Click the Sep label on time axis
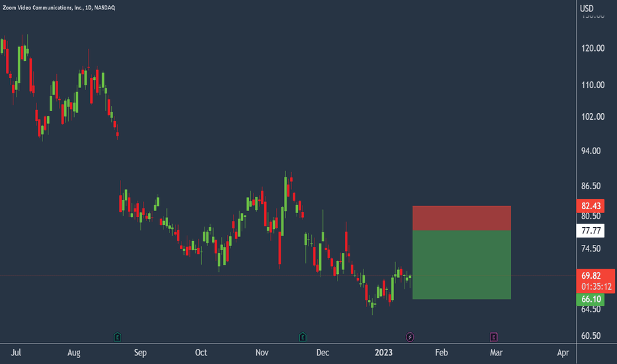617x364 pixels. click(x=140, y=353)
